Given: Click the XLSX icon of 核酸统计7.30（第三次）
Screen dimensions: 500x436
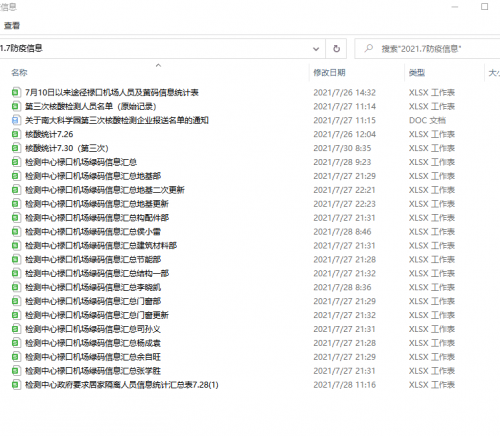Looking at the screenshot, I should pyautogui.click(x=15, y=148).
